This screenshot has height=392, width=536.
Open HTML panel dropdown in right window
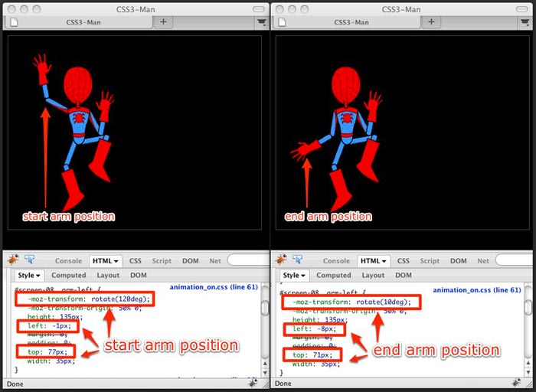374,261
